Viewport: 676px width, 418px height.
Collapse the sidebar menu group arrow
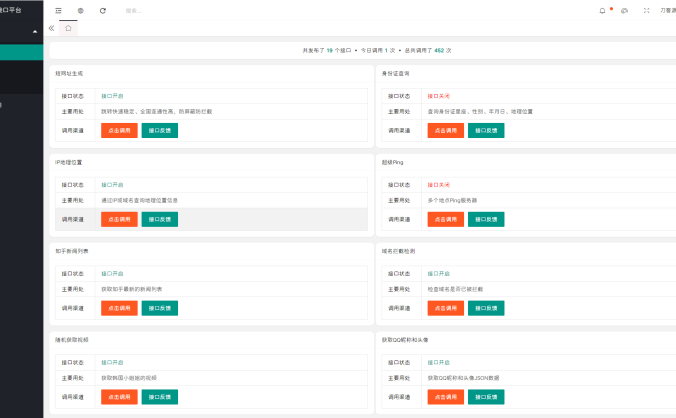tap(36, 31)
